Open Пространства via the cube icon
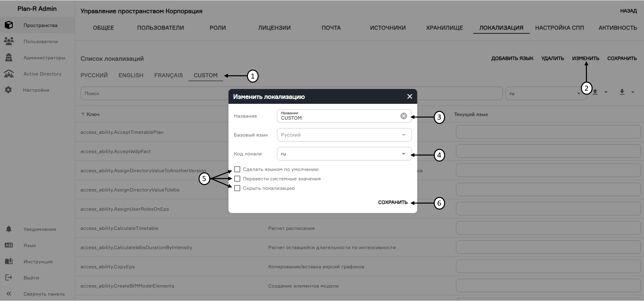The height and width of the screenshot is (301, 644). (9, 25)
